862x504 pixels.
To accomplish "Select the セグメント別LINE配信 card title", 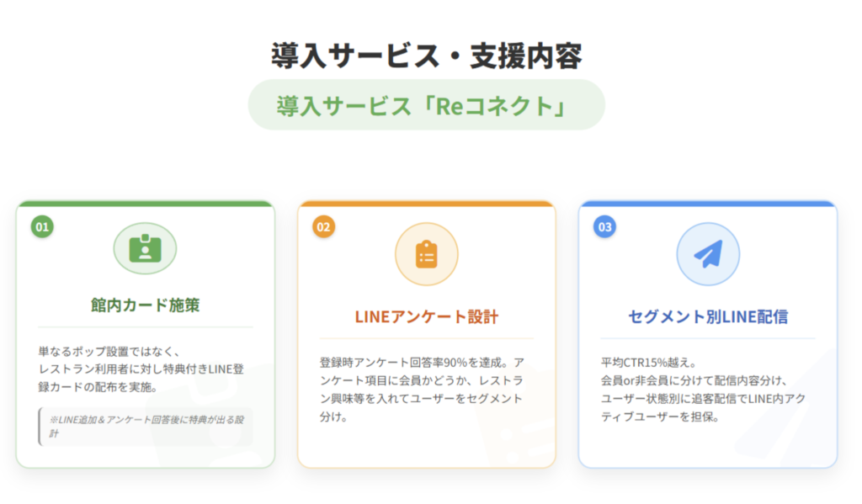I will (x=708, y=317).
